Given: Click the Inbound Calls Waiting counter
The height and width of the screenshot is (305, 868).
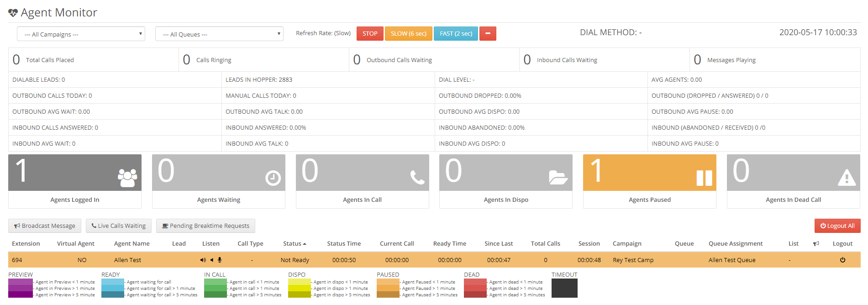Looking at the screenshot, I should click(x=605, y=60).
